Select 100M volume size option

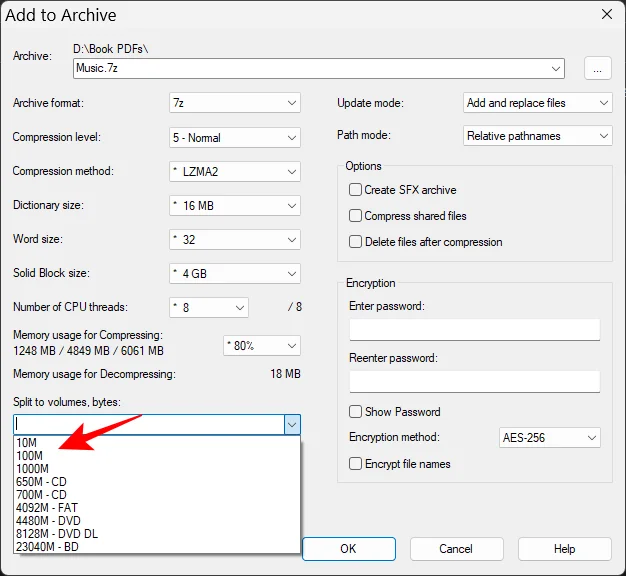click(157, 456)
